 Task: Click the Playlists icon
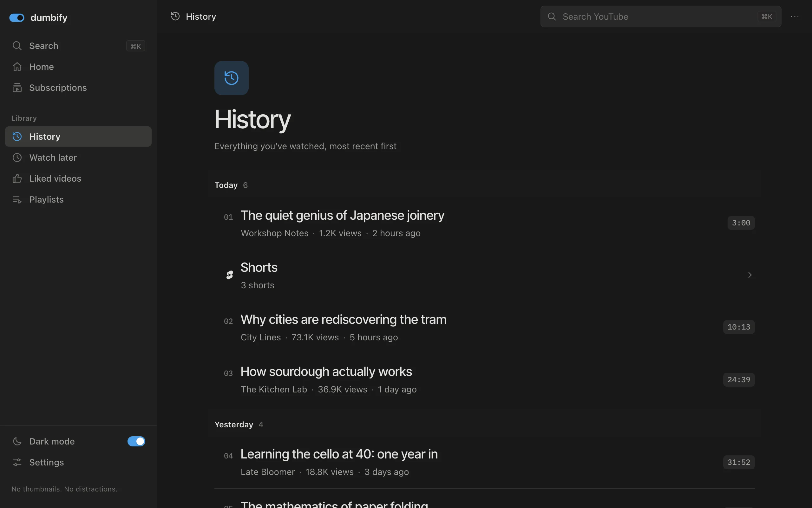click(17, 200)
